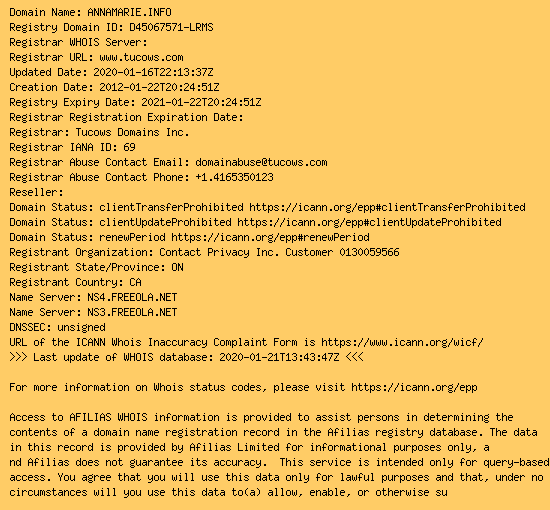The width and height of the screenshot is (550, 510).
Task: Open the icann.org/epp#renewPeriod link
Action: (x=270, y=237)
